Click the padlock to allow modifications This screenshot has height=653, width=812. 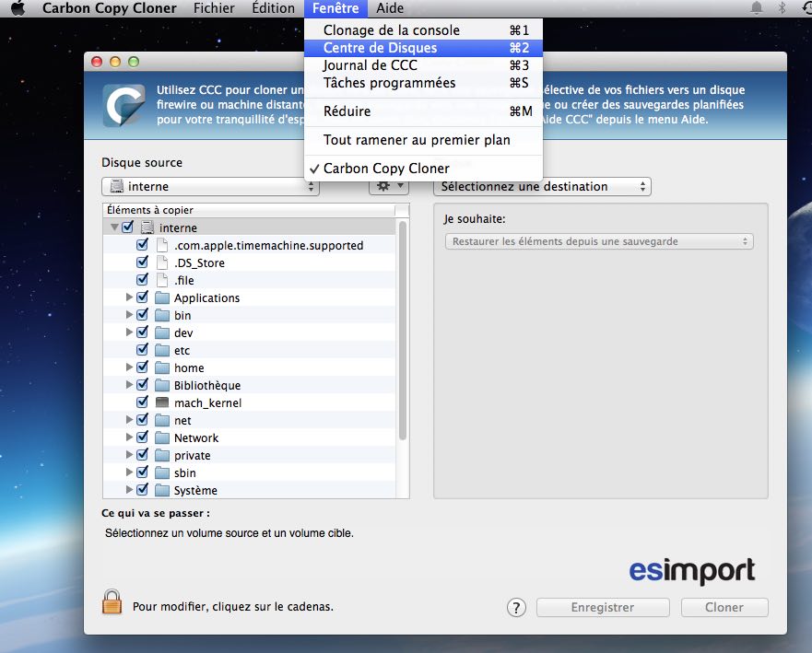click(112, 601)
